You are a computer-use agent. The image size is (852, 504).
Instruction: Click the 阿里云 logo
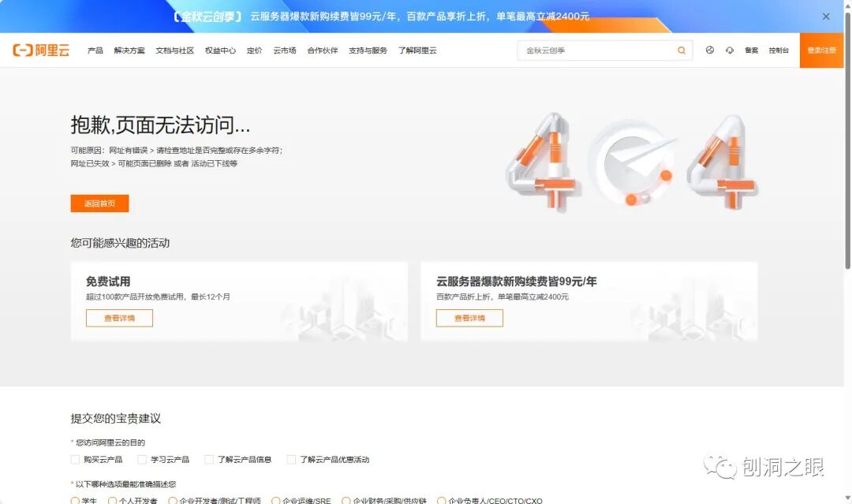[41, 50]
